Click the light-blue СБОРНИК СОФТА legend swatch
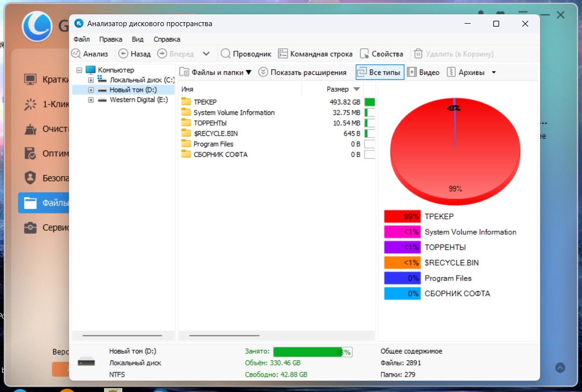The image size is (582, 392). pyautogui.click(x=402, y=293)
